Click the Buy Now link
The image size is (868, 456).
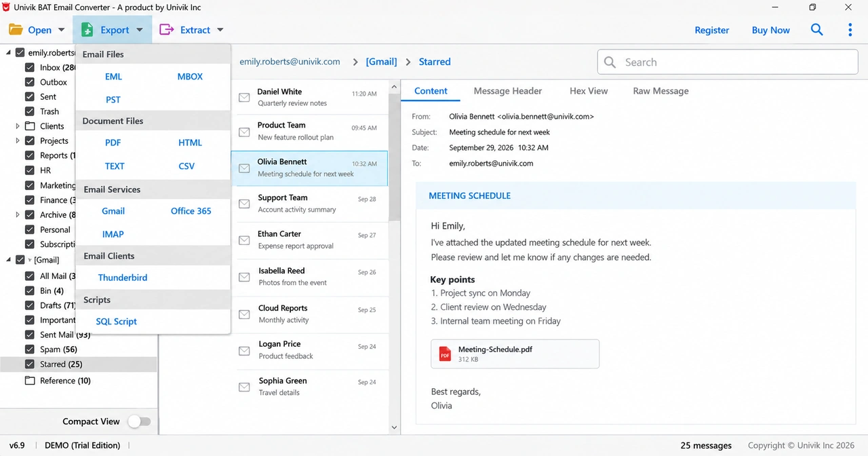[771, 30]
